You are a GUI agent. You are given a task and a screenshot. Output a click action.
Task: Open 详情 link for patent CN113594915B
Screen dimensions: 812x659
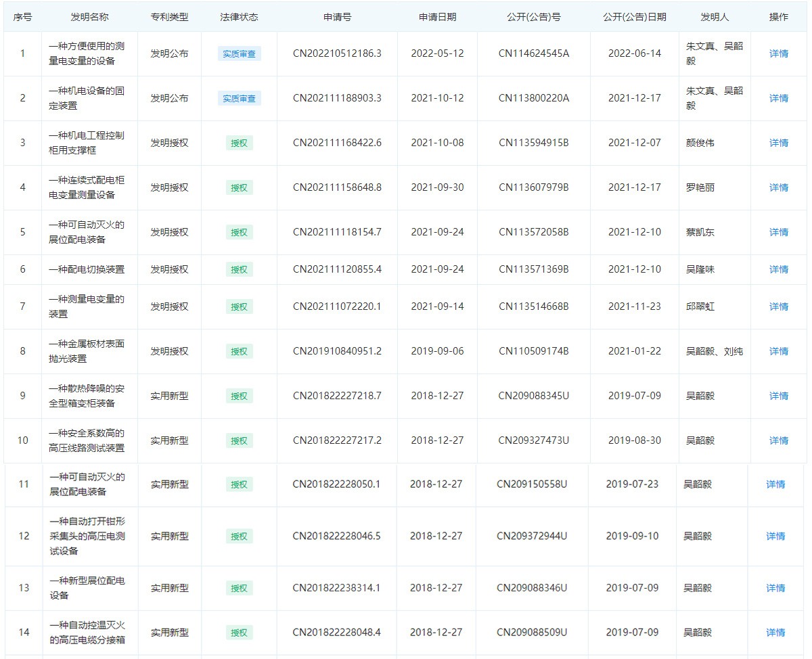[778, 143]
